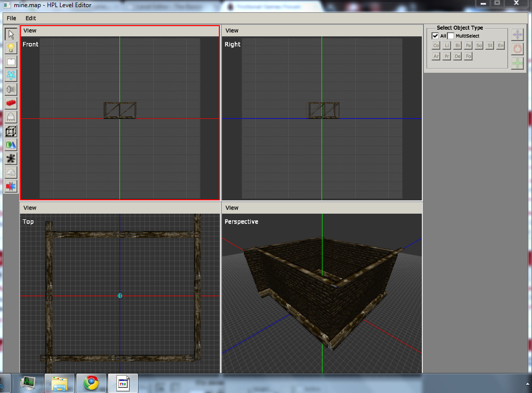
Task: Open the View dropdown above Front viewport
Action: pyautogui.click(x=30, y=31)
